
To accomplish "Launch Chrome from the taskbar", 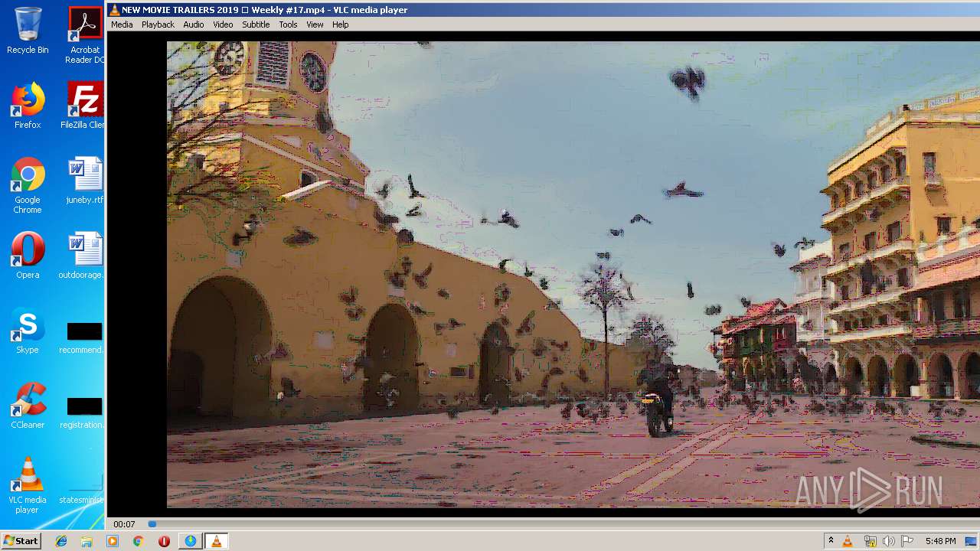I will 138,541.
